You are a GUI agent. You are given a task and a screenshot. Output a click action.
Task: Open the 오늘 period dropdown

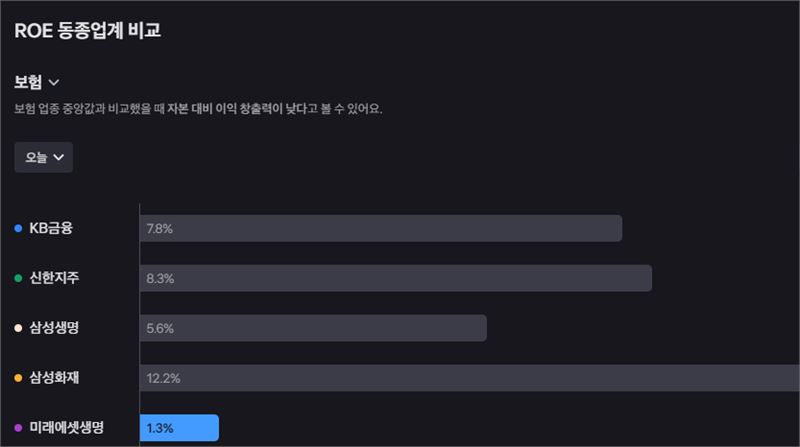43,157
